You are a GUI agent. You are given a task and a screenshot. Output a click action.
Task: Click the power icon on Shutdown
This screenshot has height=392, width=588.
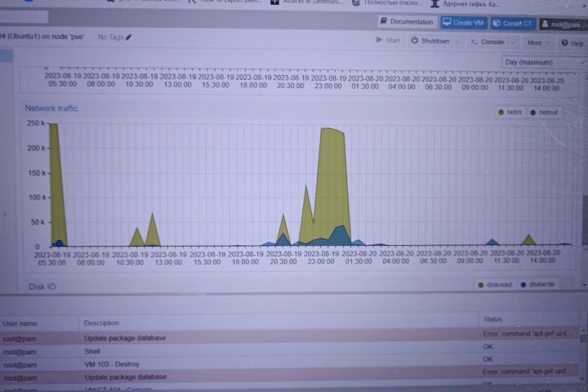point(414,40)
